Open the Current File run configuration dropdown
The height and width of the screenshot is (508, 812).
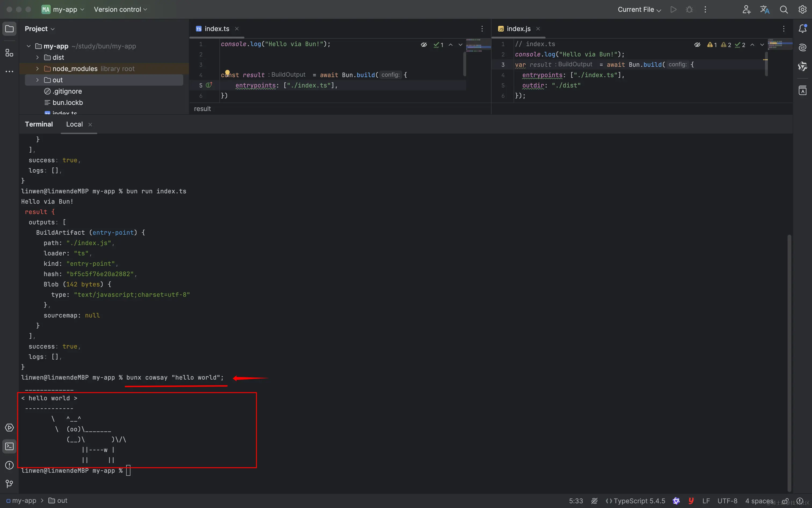tap(639, 9)
